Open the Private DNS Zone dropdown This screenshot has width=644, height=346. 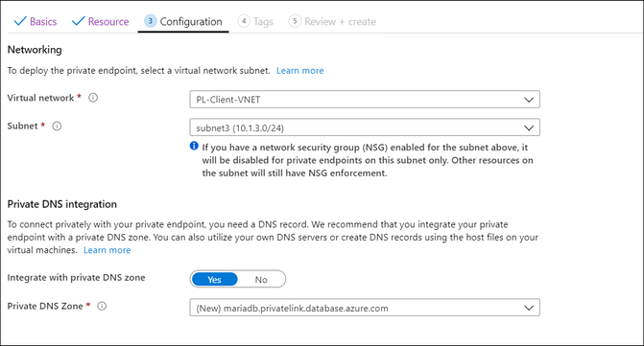click(x=365, y=308)
